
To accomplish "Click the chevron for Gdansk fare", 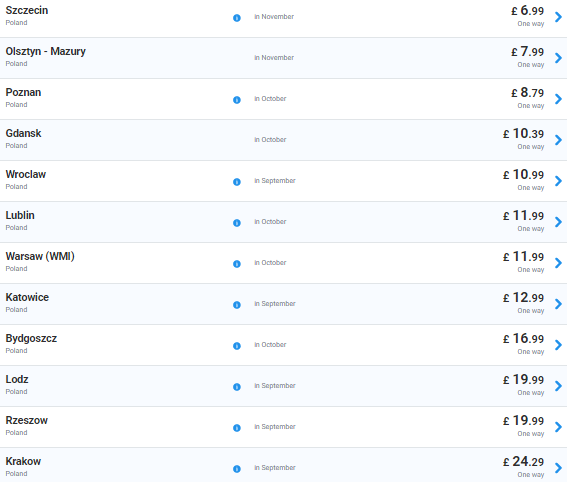I will [x=558, y=140].
